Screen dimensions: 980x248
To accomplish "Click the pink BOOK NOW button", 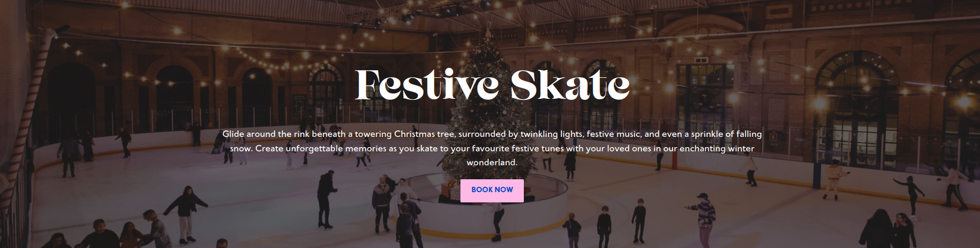I will point(492,190).
